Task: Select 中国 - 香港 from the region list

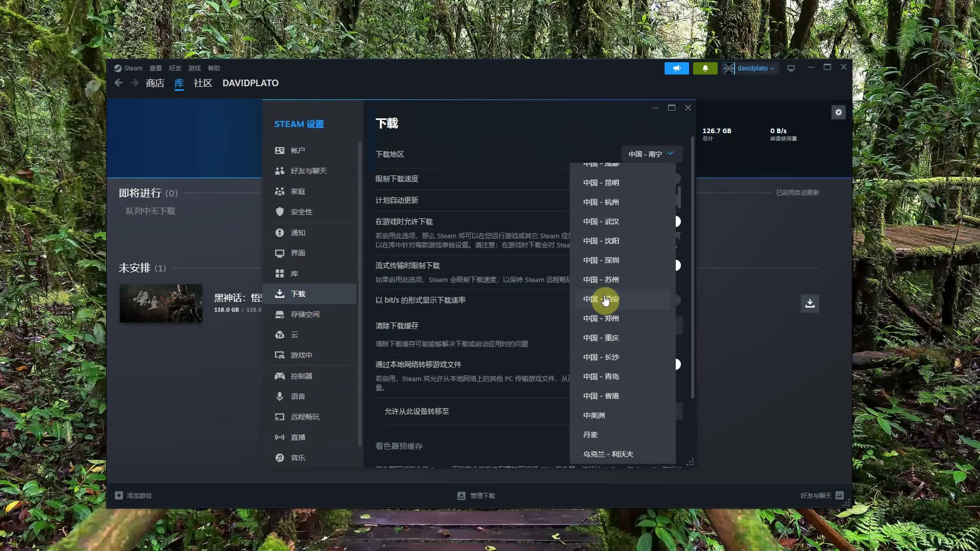Action: (x=623, y=396)
